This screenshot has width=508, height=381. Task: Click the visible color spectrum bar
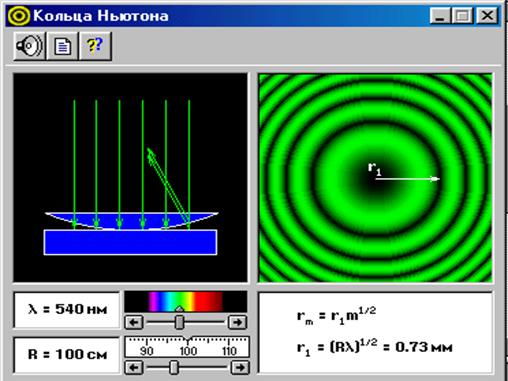[x=186, y=302]
